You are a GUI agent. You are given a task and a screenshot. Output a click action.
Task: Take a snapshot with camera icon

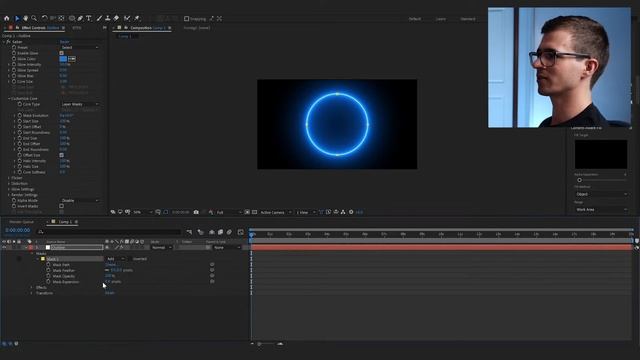click(x=196, y=212)
